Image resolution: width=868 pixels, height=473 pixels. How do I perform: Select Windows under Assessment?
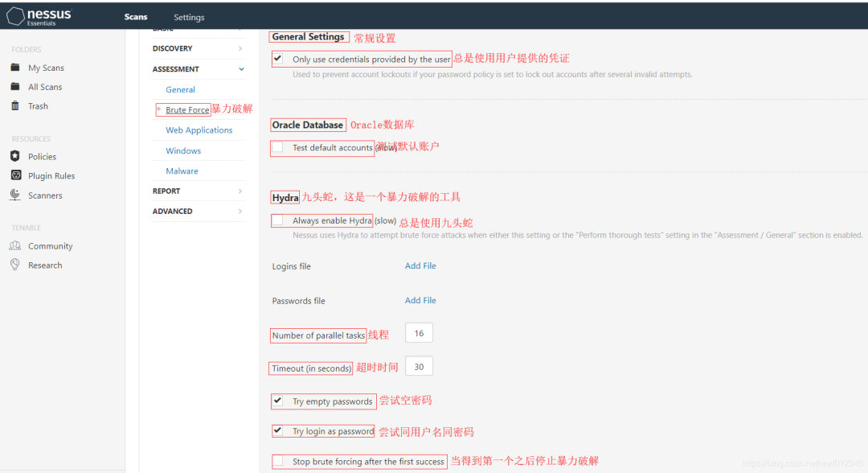click(183, 150)
